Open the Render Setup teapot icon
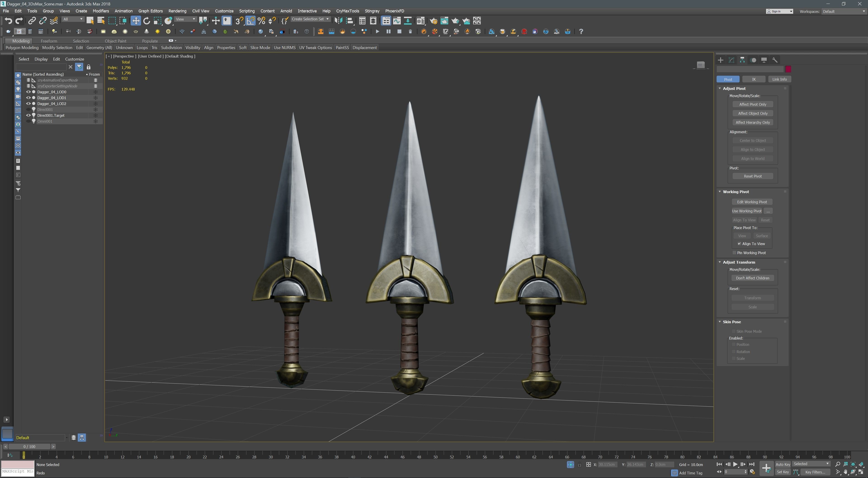The image size is (868, 478). click(x=433, y=21)
